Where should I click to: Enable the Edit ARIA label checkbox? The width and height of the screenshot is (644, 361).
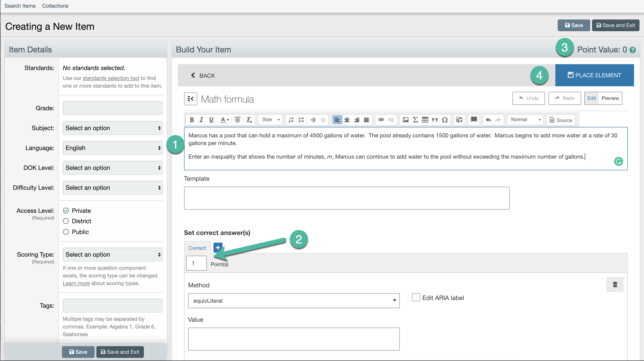(x=416, y=298)
